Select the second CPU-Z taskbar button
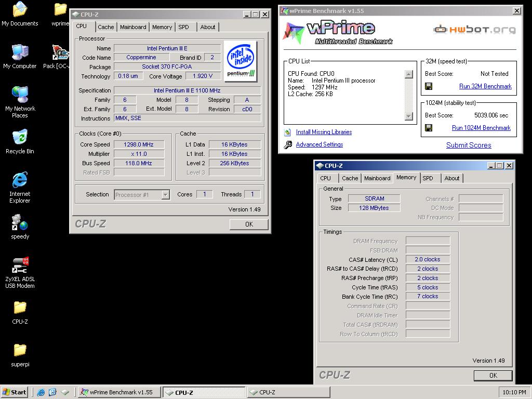532x399 pixels. click(288, 392)
